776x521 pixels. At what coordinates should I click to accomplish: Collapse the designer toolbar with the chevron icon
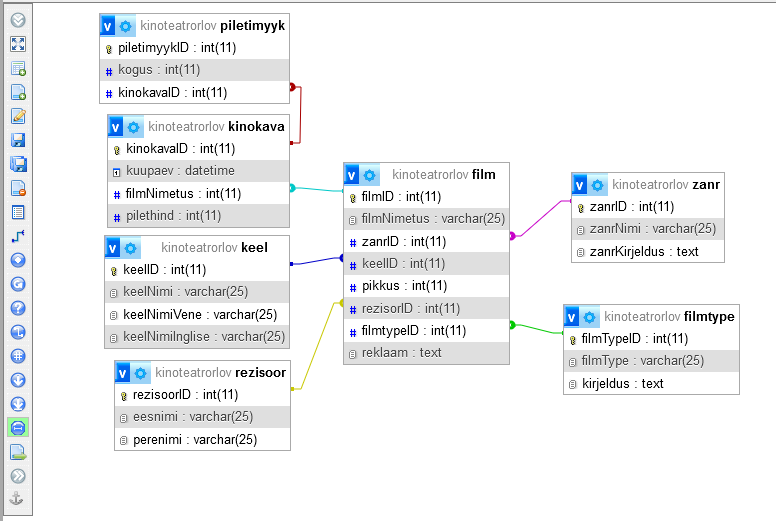coord(18,20)
